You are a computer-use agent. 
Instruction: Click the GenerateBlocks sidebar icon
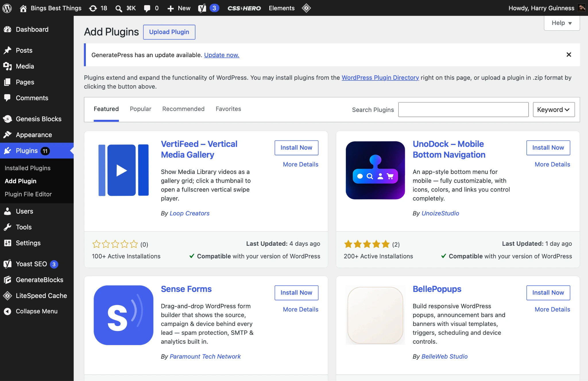tap(8, 280)
